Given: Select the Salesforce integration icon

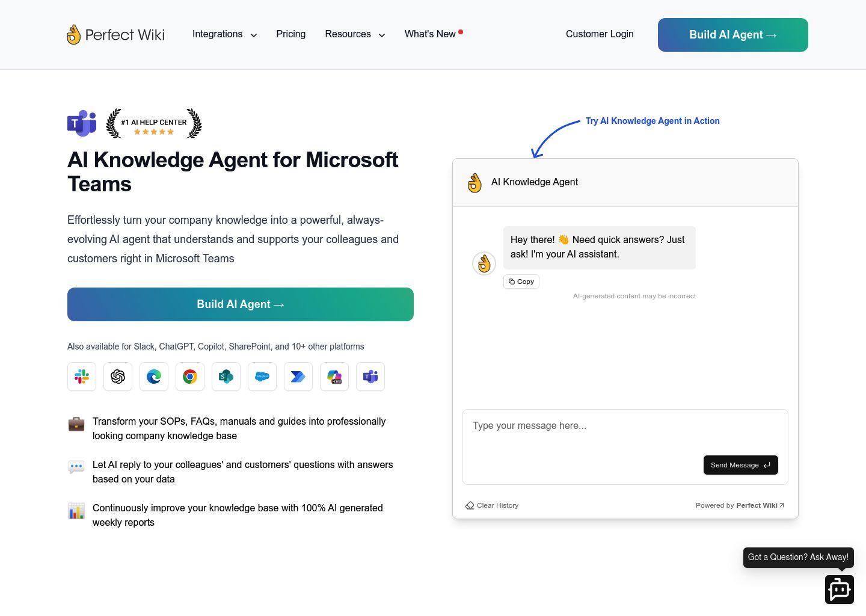Looking at the screenshot, I should (x=262, y=377).
